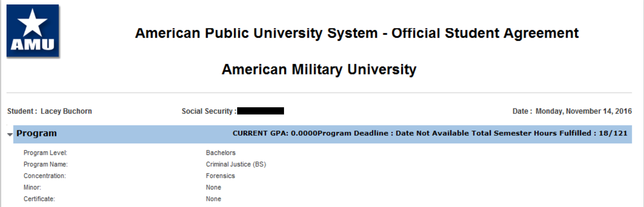The height and width of the screenshot is (207, 644).
Task: Click the Program Level label
Action: click(x=45, y=153)
